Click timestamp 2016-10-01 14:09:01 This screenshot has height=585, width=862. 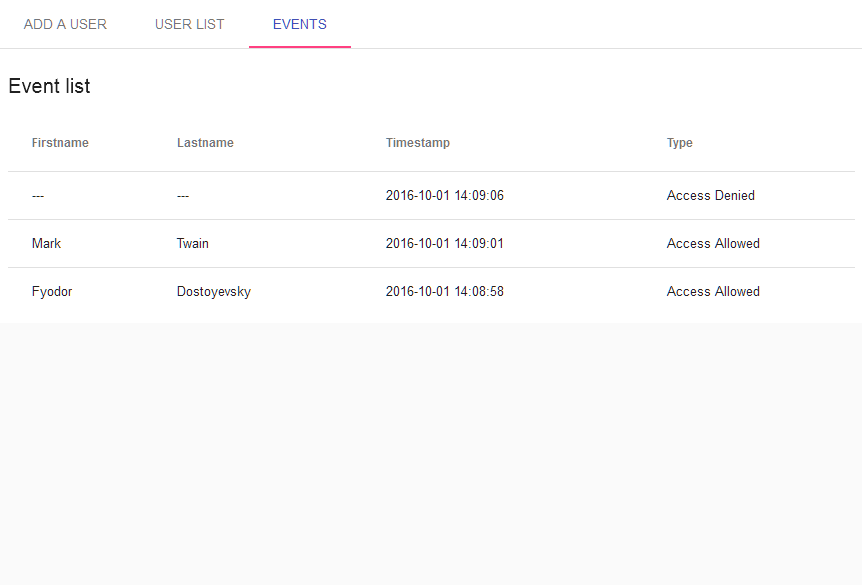[444, 244]
